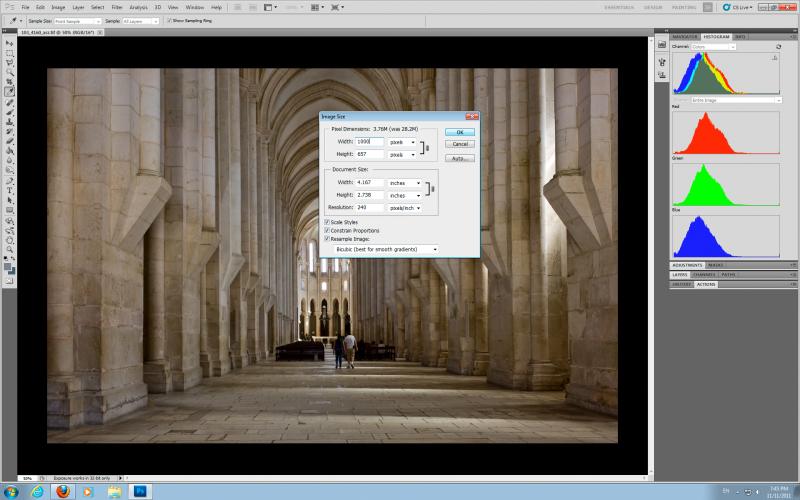
Task: Open Firefox from the taskbar
Action: pyautogui.click(x=63, y=491)
